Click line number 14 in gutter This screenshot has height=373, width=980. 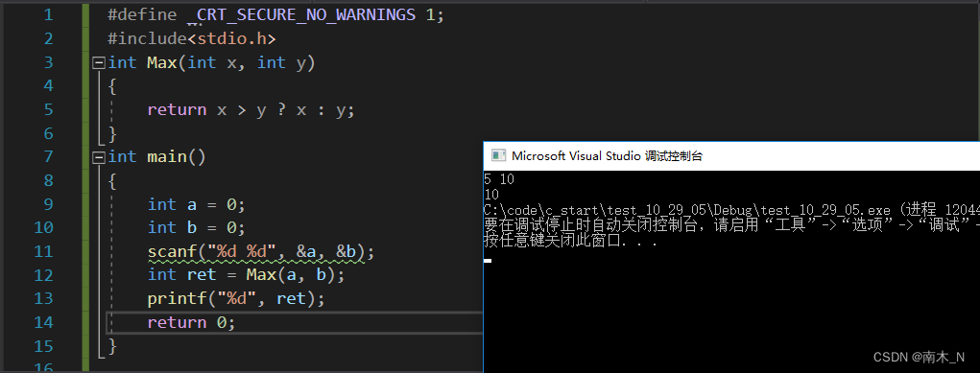pos(43,322)
